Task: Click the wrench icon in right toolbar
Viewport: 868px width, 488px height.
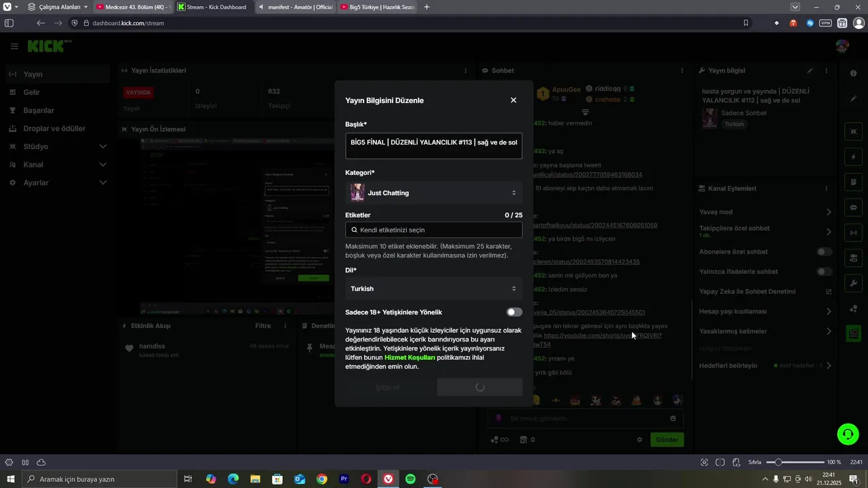Action: click(x=853, y=283)
